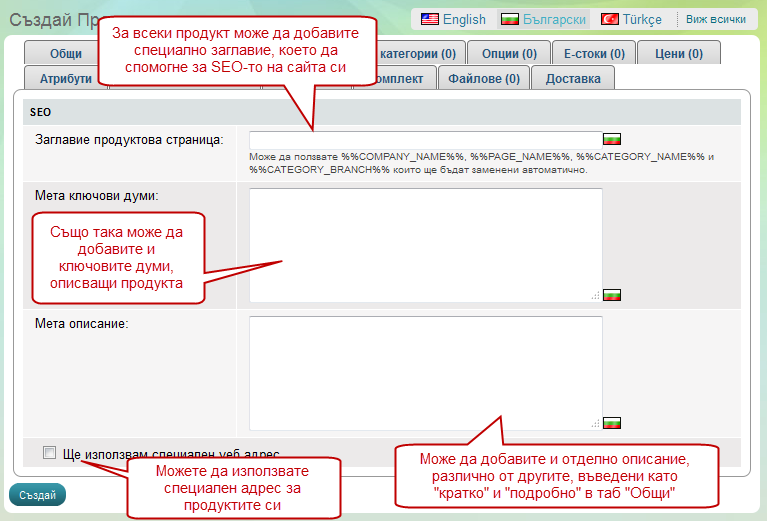Focus the 'Заглавие продуктова страница' input field
The image size is (767, 521).
425,139
